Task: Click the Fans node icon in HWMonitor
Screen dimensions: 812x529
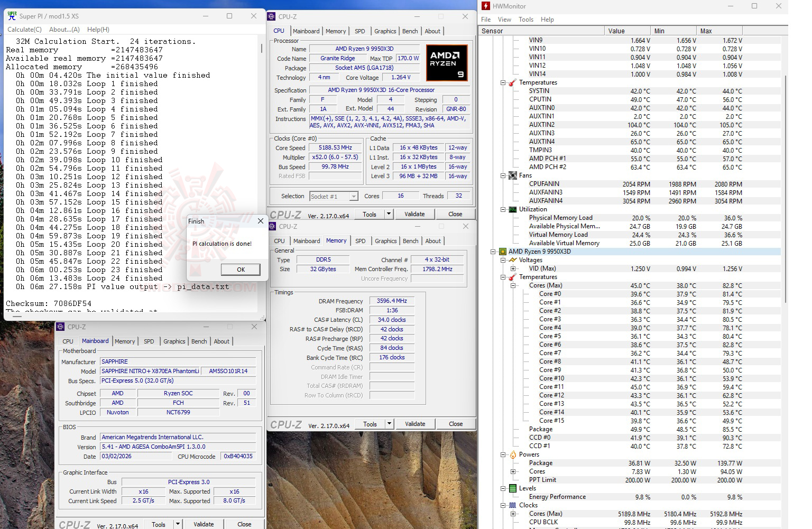Action: pos(512,175)
